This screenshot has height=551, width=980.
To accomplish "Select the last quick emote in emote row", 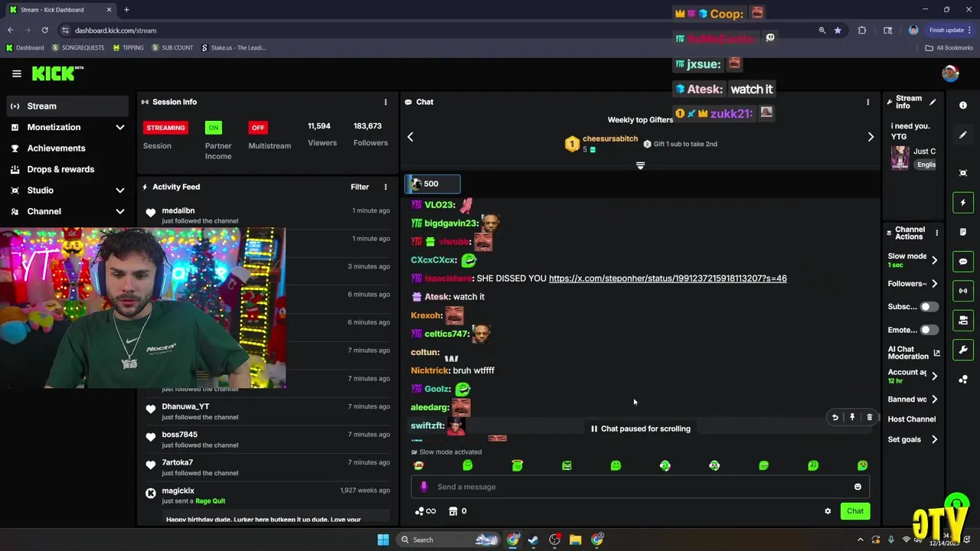I will pyautogui.click(x=862, y=465).
